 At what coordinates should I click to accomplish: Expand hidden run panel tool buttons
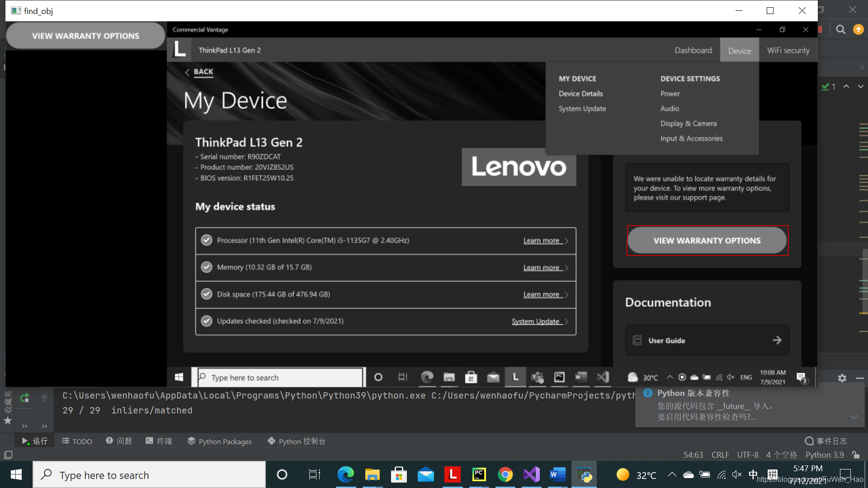[x=25, y=426]
